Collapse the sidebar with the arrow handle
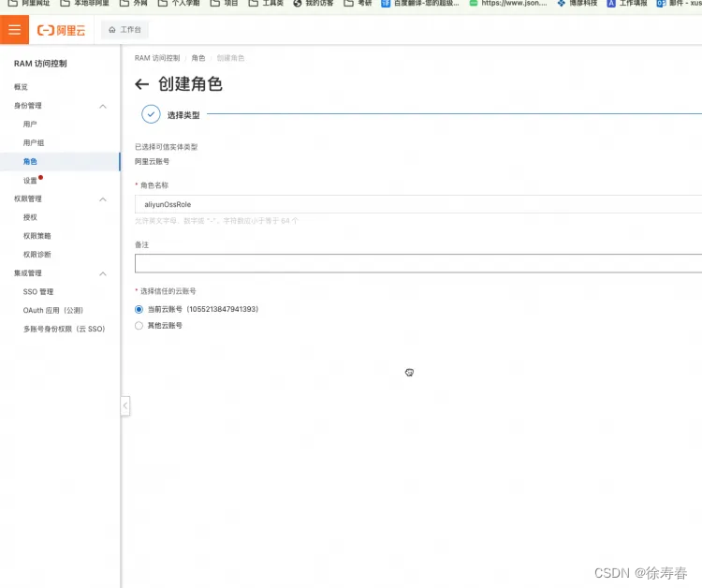702x588 pixels. (125, 405)
